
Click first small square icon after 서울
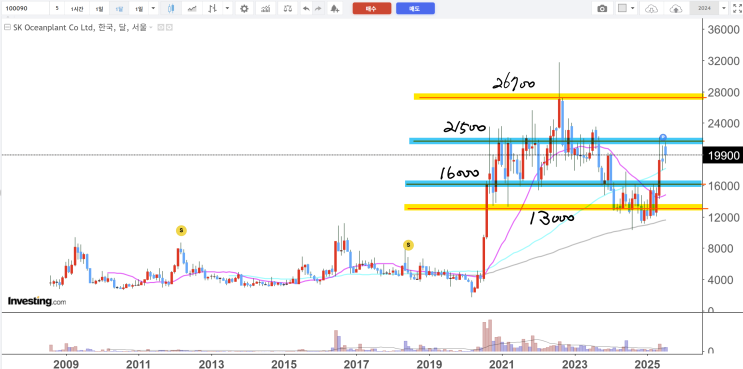pyautogui.click(x=160, y=28)
